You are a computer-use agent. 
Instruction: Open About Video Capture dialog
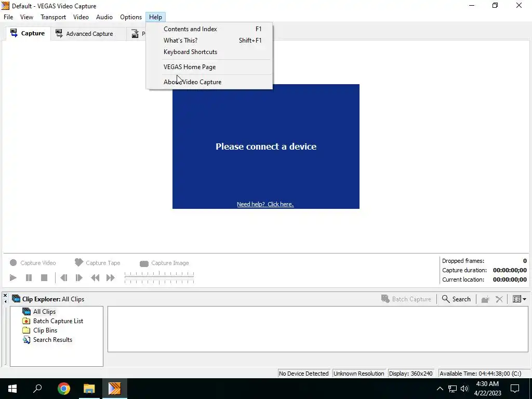point(209,82)
